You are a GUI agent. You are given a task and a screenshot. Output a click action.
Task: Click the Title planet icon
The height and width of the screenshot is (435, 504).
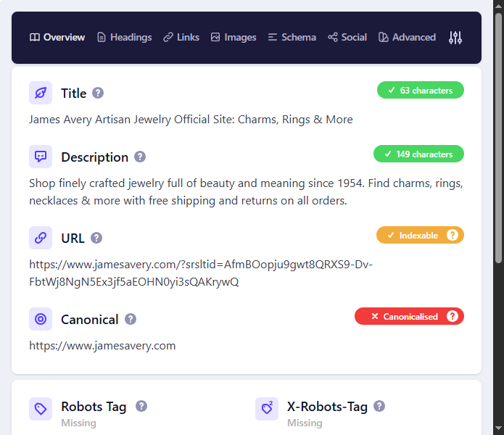point(41,93)
